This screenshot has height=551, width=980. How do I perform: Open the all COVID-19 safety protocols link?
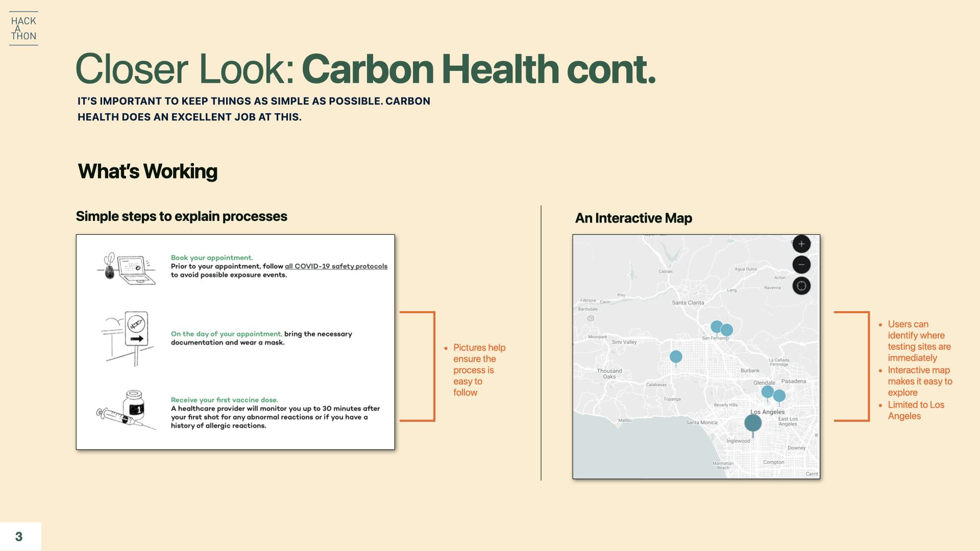[336, 266]
